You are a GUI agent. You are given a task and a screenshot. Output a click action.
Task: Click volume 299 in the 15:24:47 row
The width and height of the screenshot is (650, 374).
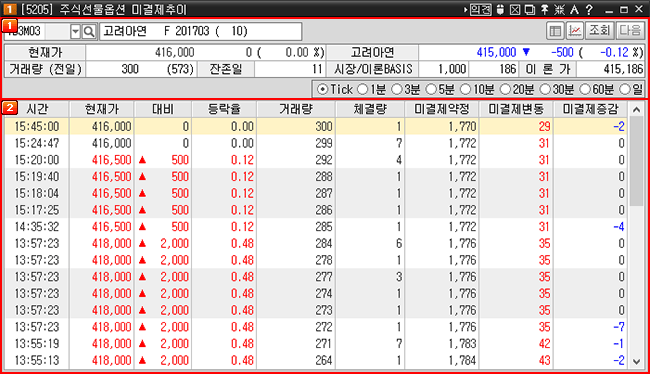[323, 143]
